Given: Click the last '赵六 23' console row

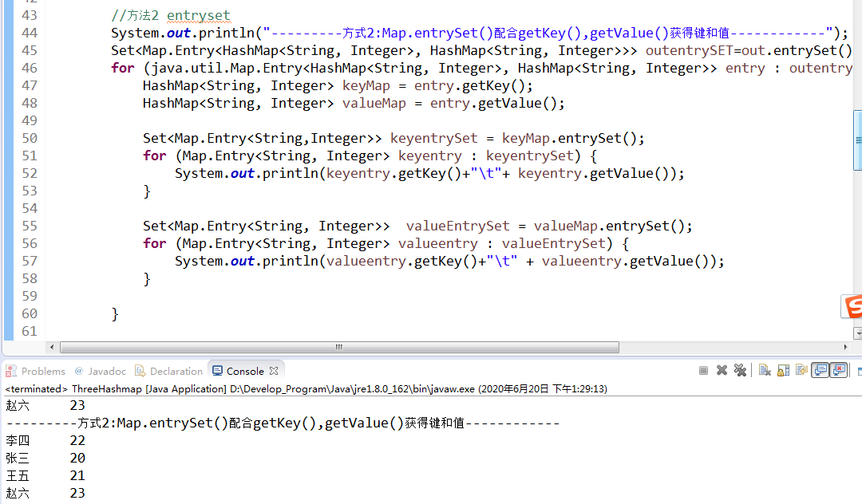Looking at the screenshot, I should click(45, 493).
